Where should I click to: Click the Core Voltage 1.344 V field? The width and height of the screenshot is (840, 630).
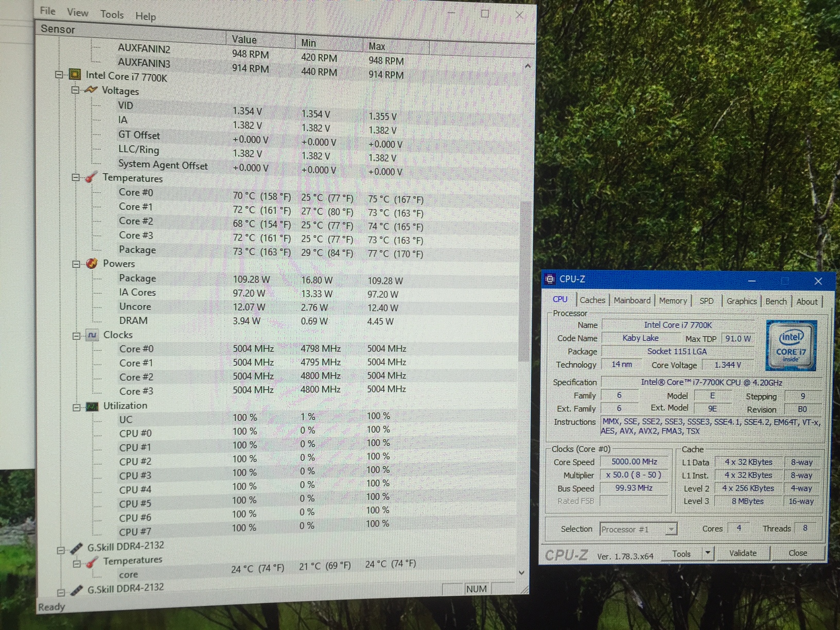[727, 365]
